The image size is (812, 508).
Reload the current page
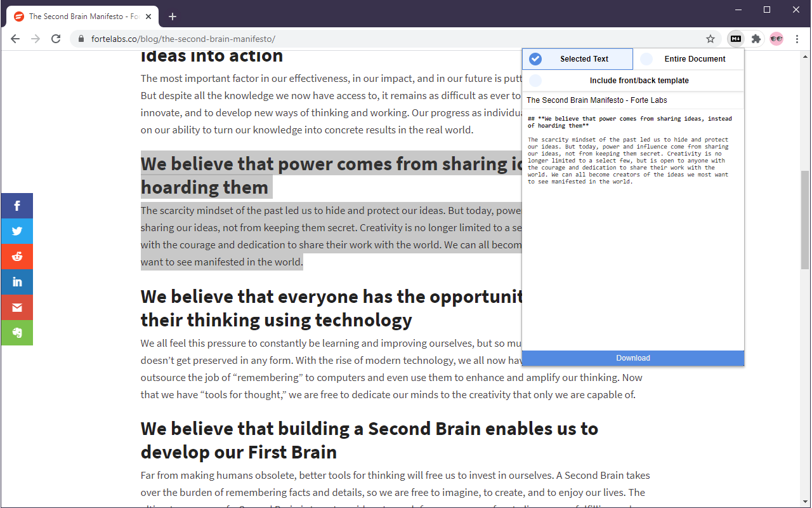pyautogui.click(x=56, y=39)
